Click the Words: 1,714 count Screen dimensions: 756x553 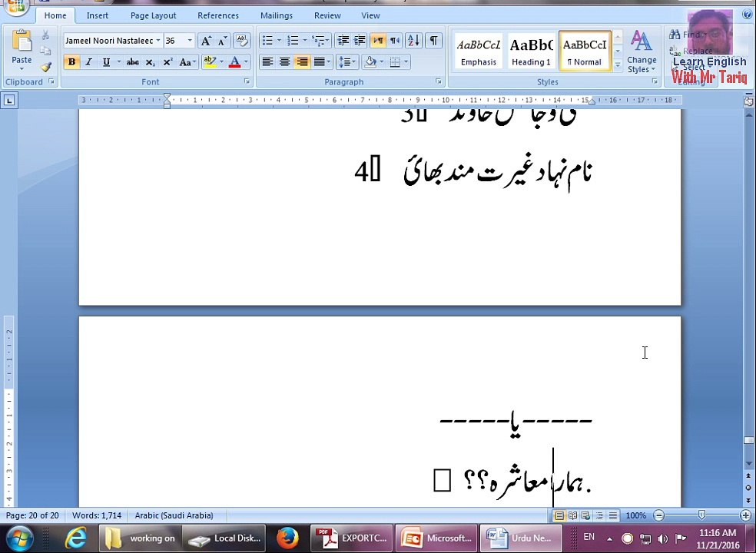pos(97,515)
